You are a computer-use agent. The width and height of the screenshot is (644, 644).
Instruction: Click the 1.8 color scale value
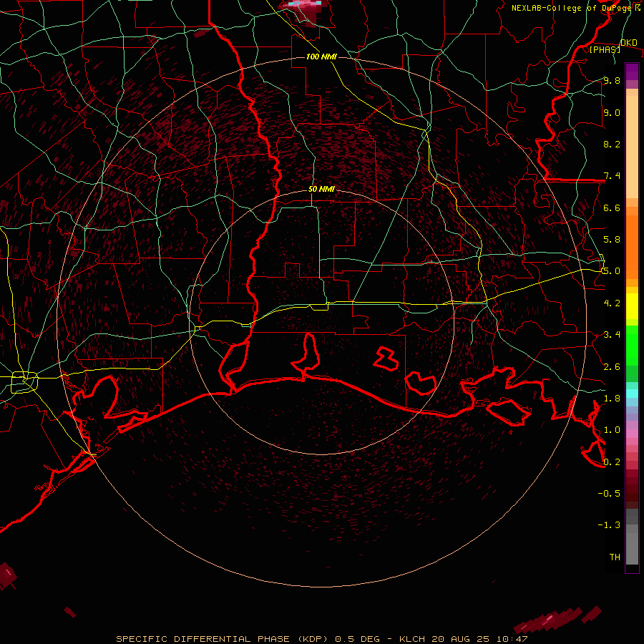click(612, 399)
